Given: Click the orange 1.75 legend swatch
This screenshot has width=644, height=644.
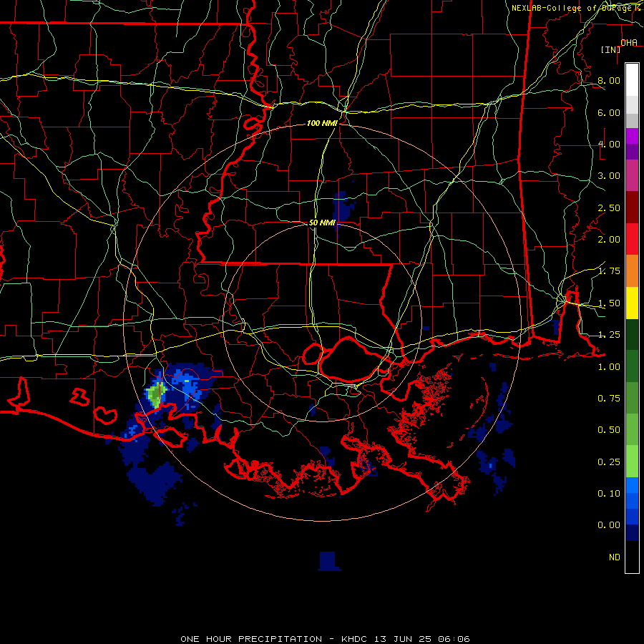Looking at the screenshot, I should (x=632, y=271).
